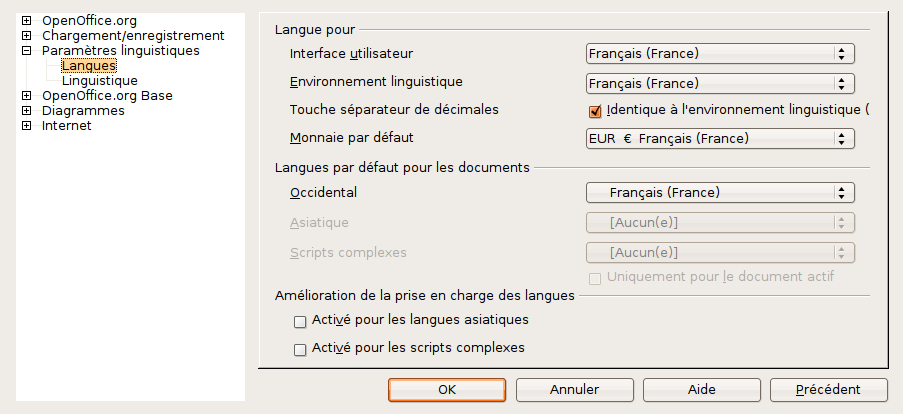903x414 pixels.
Task: Click the OK button
Action: click(447, 390)
